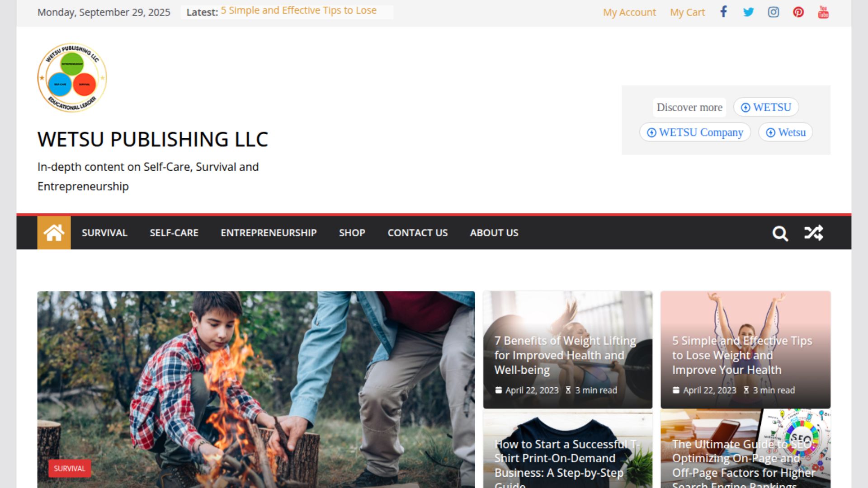The image size is (868, 488).
Task: Click the latest news ticker headline
Action: [x=298, y=10]
